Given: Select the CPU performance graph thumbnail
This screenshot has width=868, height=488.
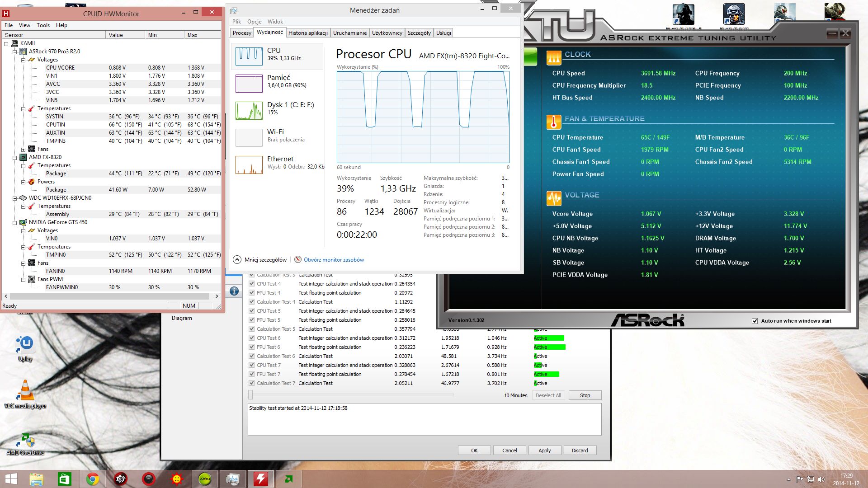Looking at the screenshot, I should pyautogui.click(x=249, y=56).
